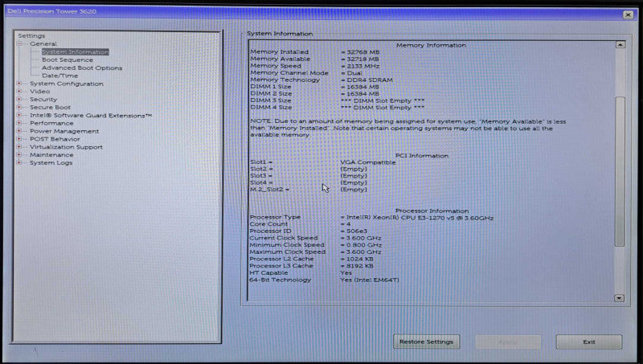The image size is (643, 364).
Task: Click the Processor L3 Cache row
Action: 311,266
